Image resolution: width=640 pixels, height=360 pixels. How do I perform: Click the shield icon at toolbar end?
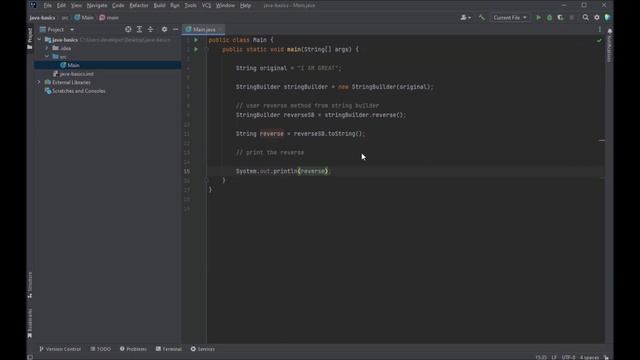607,18
